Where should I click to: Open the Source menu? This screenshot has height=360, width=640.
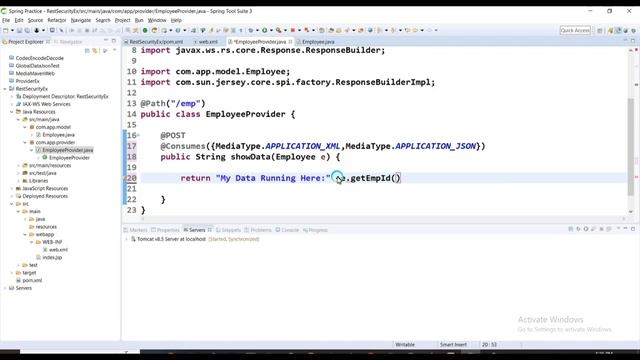[35, 20]
